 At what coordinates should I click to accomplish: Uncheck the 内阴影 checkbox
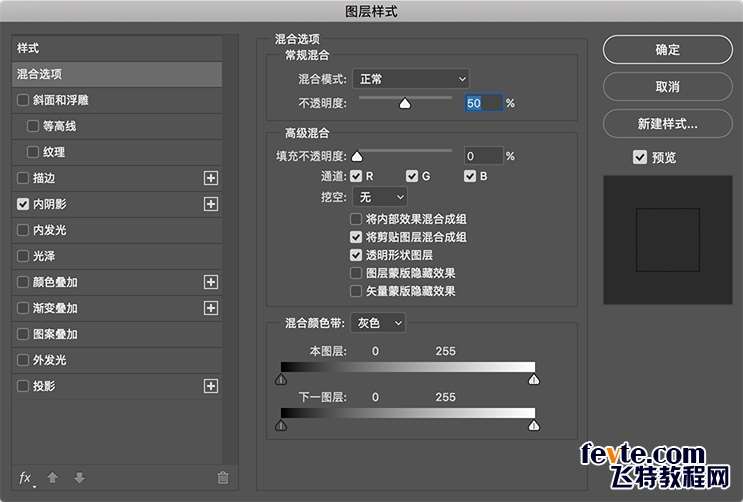pyautogui.click(x=23, y=204)
